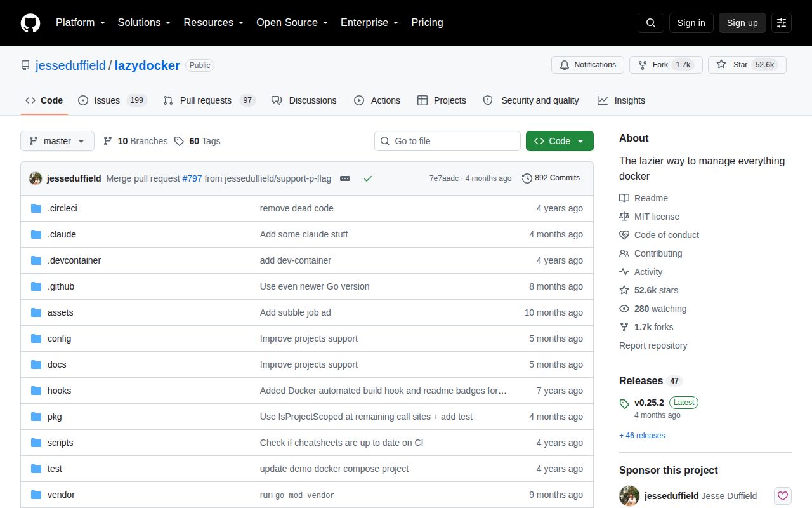Click the .circleci folder icon
The width and height of the screenshot is (812, 508).
[x=36, y=208]
